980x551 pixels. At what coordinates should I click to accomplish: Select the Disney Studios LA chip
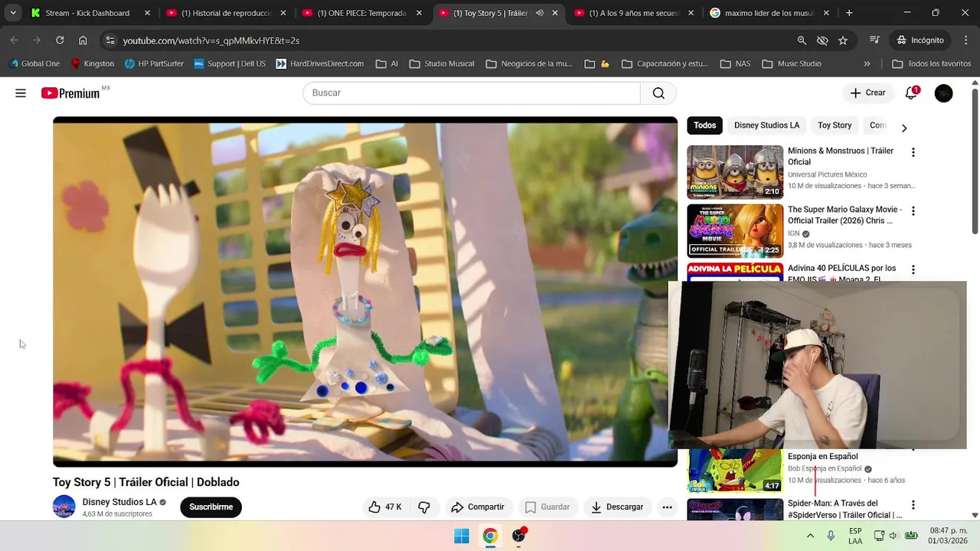click(x=766, y=126)
